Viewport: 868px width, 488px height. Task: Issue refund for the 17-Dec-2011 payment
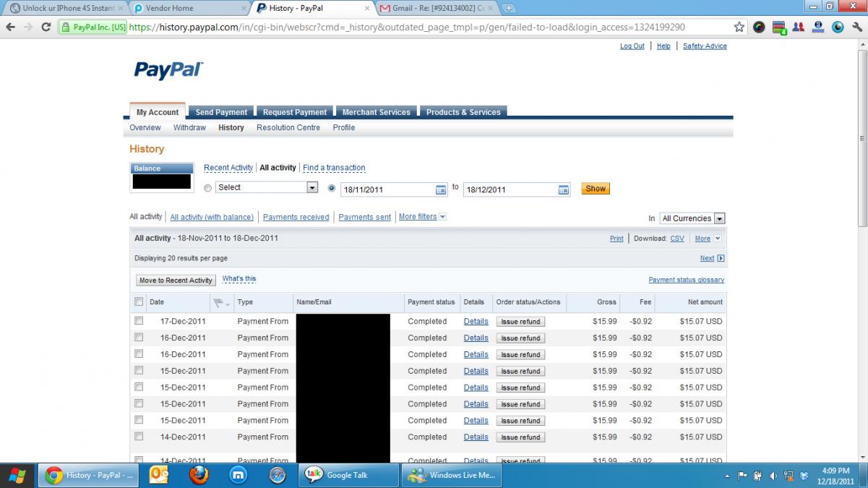520,322
